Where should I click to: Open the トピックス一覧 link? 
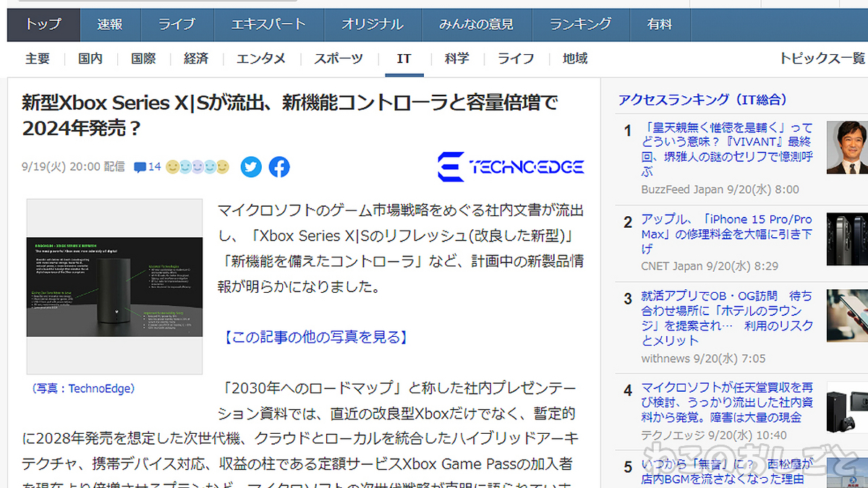click(822, 59)
